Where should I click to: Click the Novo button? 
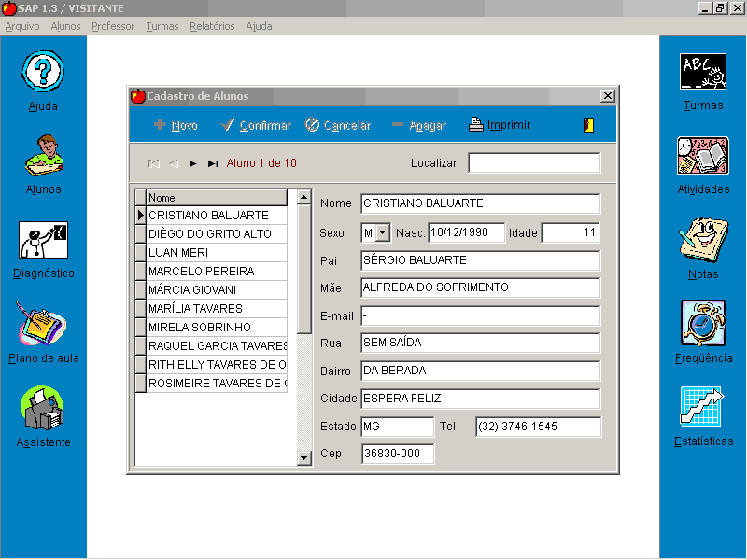[x=176, y=125]
